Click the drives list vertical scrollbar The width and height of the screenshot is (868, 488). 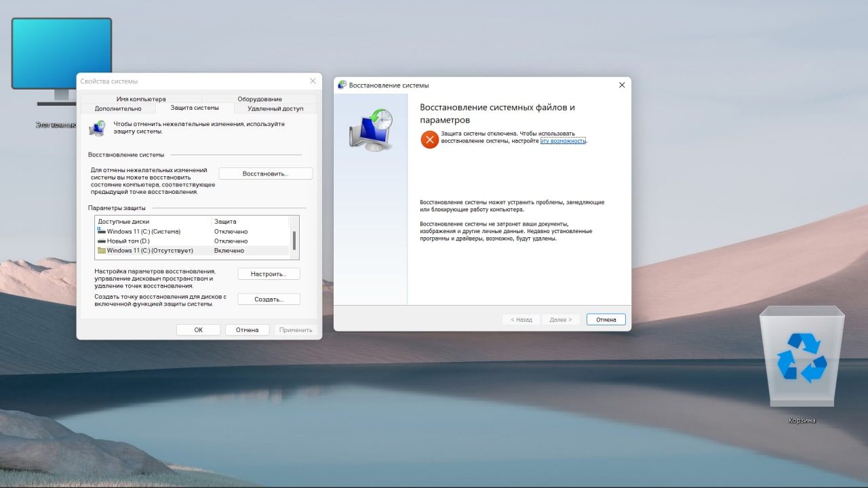click(x=294, y=238)
